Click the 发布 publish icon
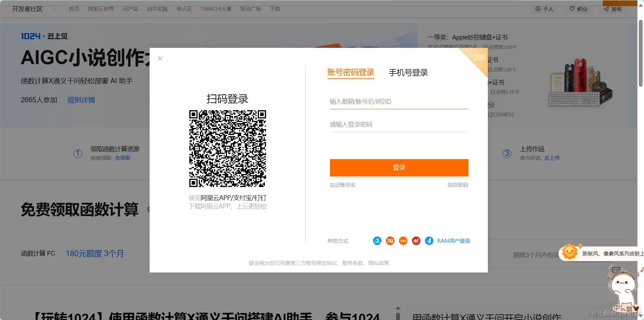Viewport: 644px width, 320px height. tap(612, 9)
